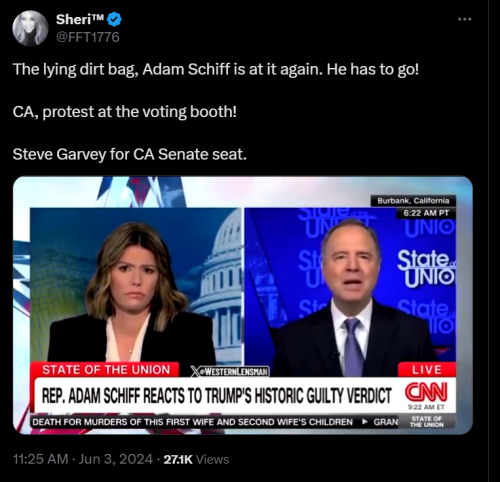This screenshot has width=500, height=482.
Task: Click the 'CA, protest at the voting booth!' line
Action: (x=125, y=112)
